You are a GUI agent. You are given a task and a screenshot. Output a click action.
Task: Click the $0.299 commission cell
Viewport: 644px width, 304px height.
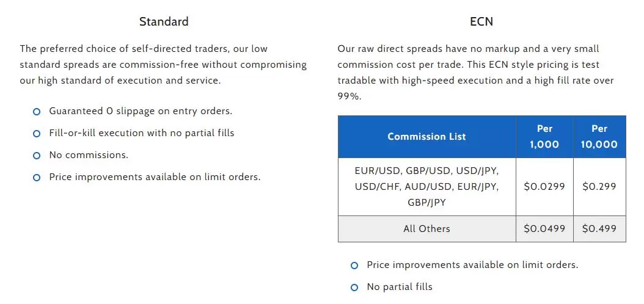(599, 187)
